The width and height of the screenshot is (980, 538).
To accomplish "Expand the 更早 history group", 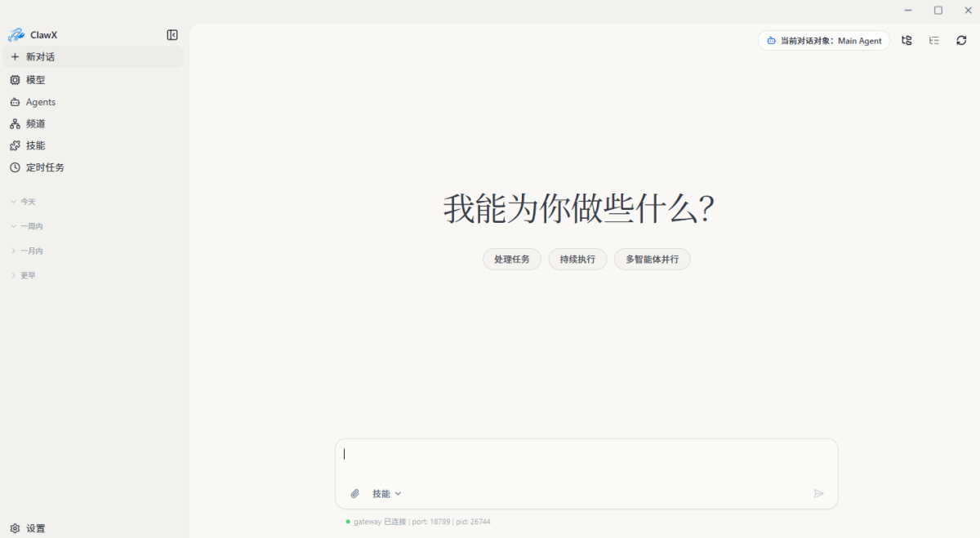I will (x=23, y=275).
